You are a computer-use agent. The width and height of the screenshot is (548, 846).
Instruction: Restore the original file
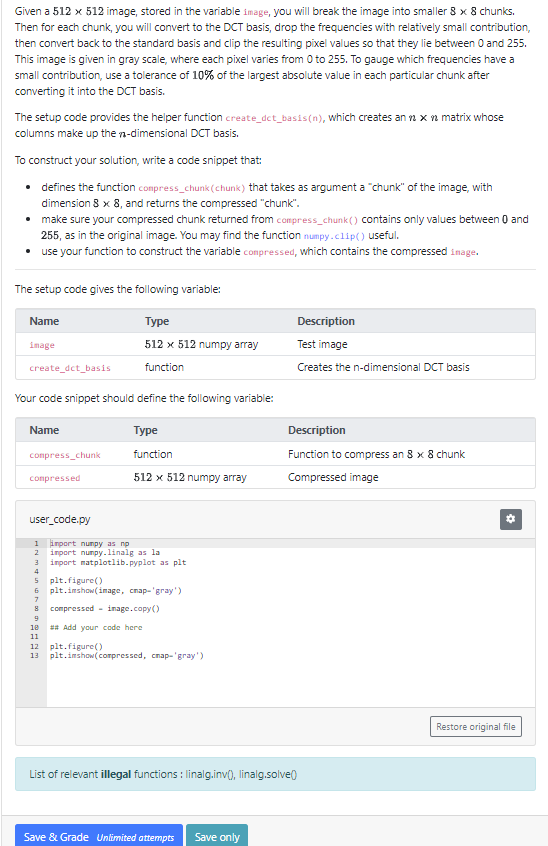(475, 726)
